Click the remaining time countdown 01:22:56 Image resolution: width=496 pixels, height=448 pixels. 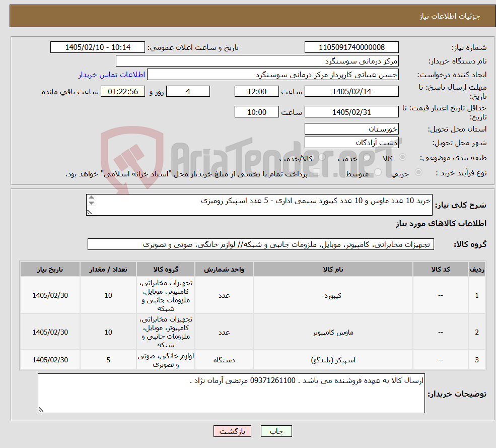tap(123, 92)
